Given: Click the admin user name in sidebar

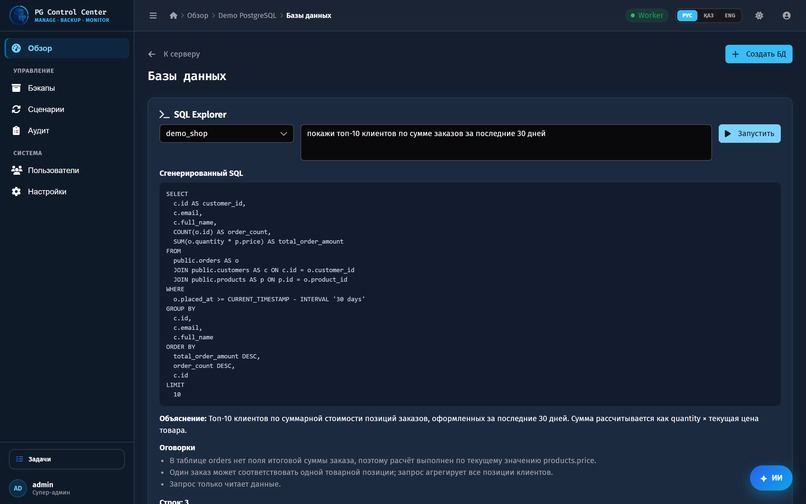Looking at the screenshot, I should click(x=43, y=484).
